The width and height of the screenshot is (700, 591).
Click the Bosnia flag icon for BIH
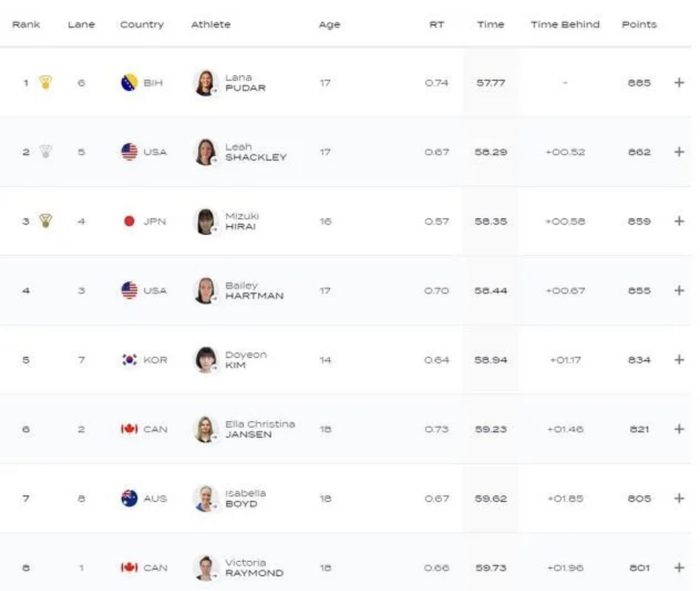(x=129, y=83)
